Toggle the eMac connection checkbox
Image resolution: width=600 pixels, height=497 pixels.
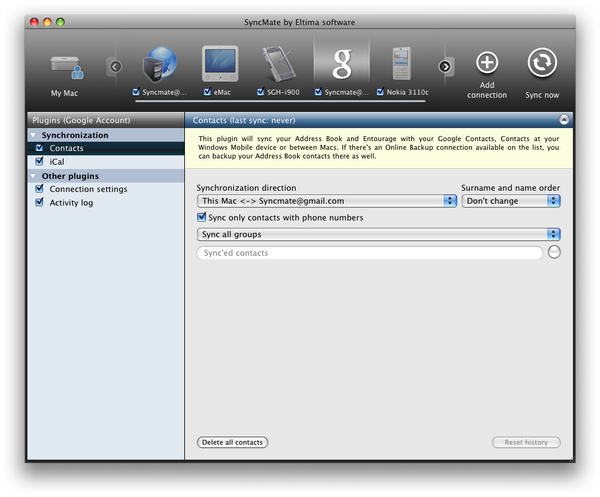click(x=207, y=92)
